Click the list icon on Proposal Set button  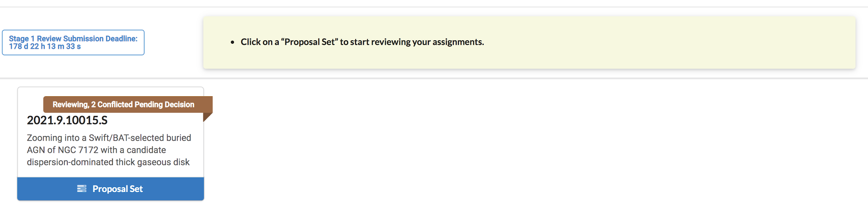point(82,189)
